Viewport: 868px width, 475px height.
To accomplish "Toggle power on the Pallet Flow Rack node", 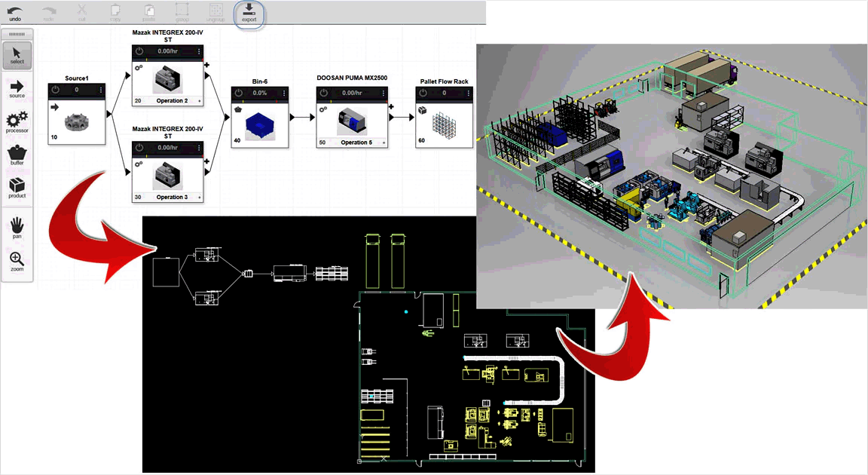I will click(x=423, y=93).
